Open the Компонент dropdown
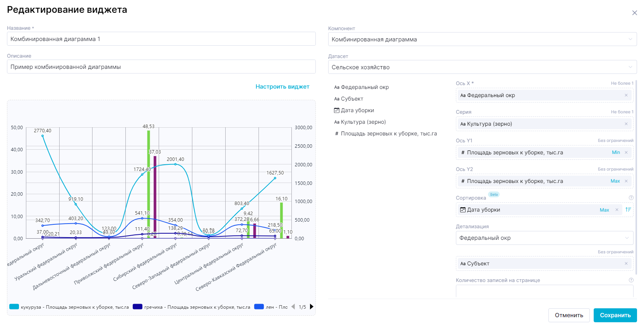 482,39
